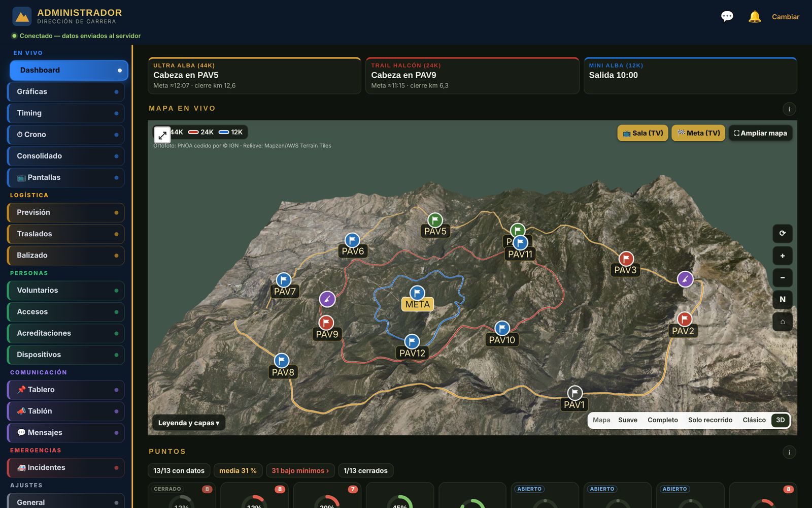Open the Dashboard menu item
This screenshot has width=812, height=508.
point(69,70)
